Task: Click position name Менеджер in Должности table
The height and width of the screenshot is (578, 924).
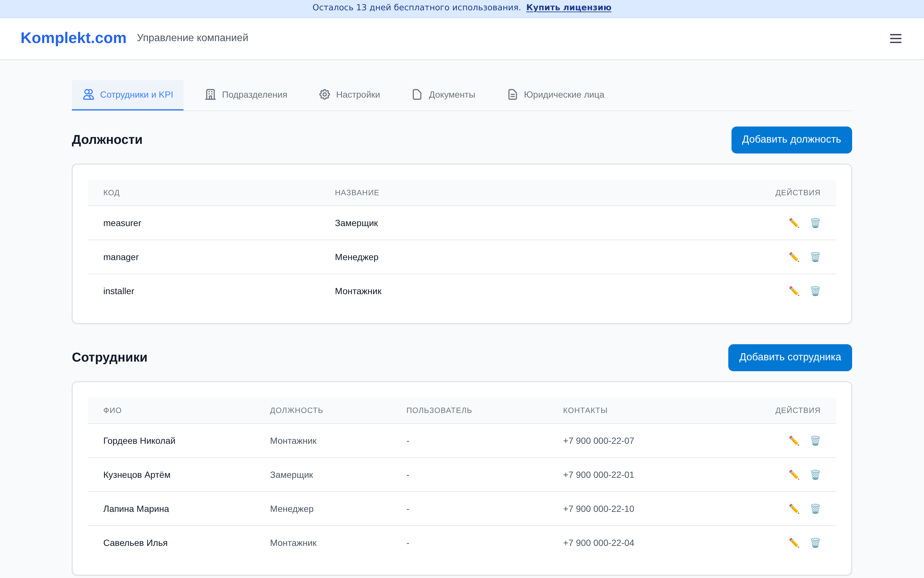Action: (357, 257)
